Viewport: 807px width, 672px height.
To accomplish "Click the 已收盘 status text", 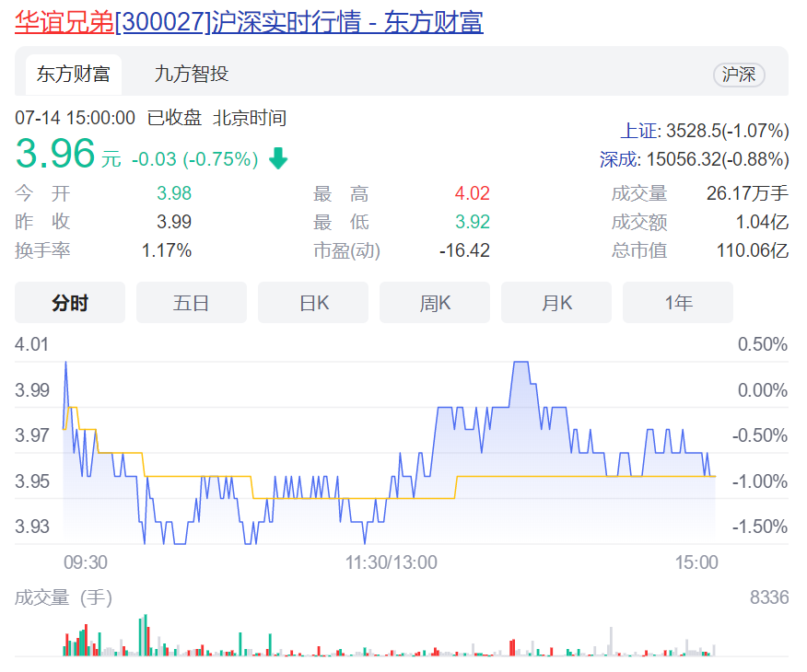I will tap(174, 118).
